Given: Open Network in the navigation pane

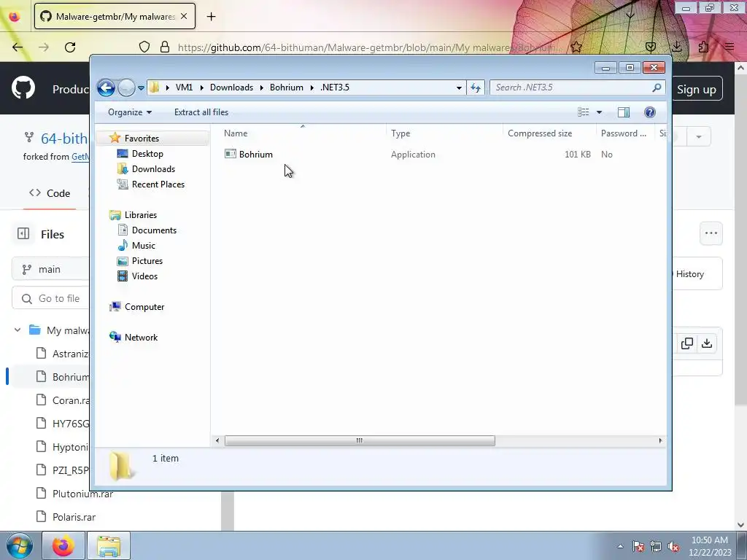Looking at the screenshot, I should pos(141,337).
